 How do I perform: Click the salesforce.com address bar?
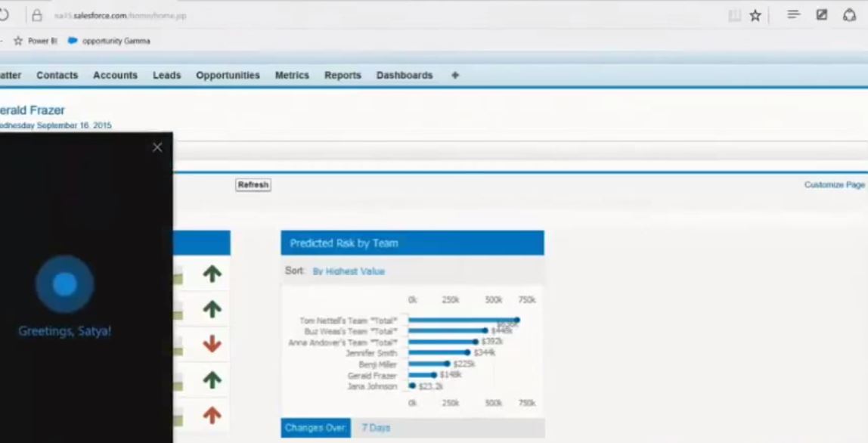click(121, 16)
